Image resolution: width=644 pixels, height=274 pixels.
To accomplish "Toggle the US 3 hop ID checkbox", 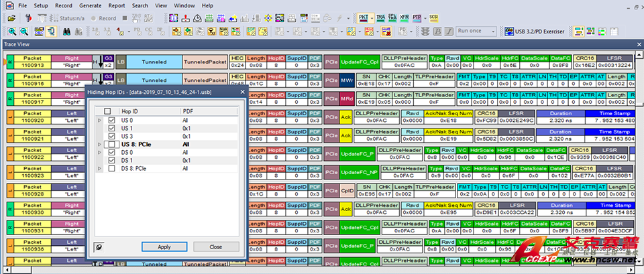I will click(111, 136).
